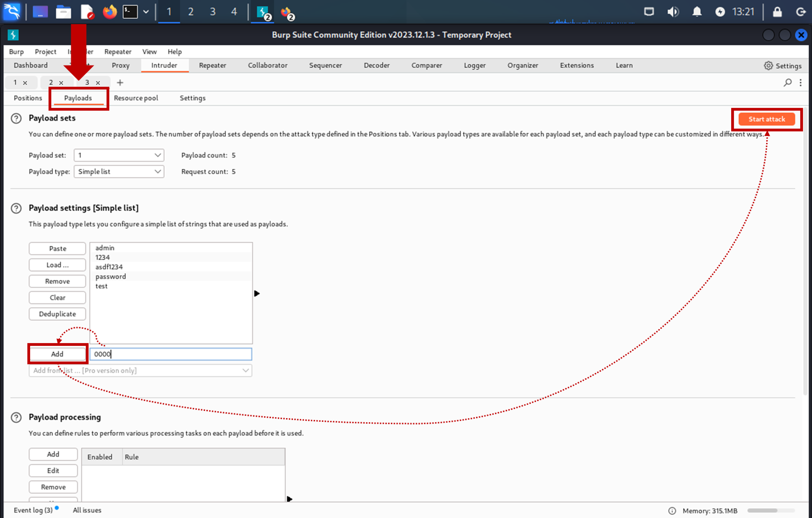Click the Paste button
The width and height of the screenshot is (812, 518).
(57, 248)
